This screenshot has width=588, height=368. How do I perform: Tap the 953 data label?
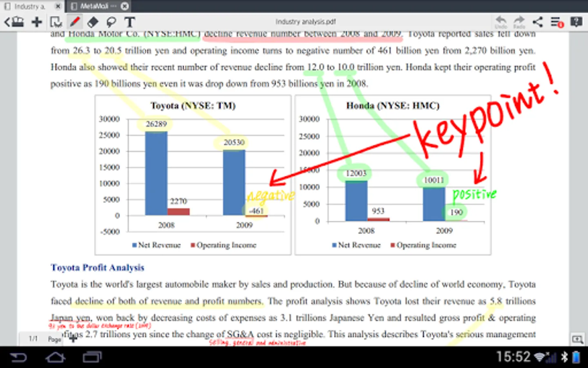click(x=378, y=211)
